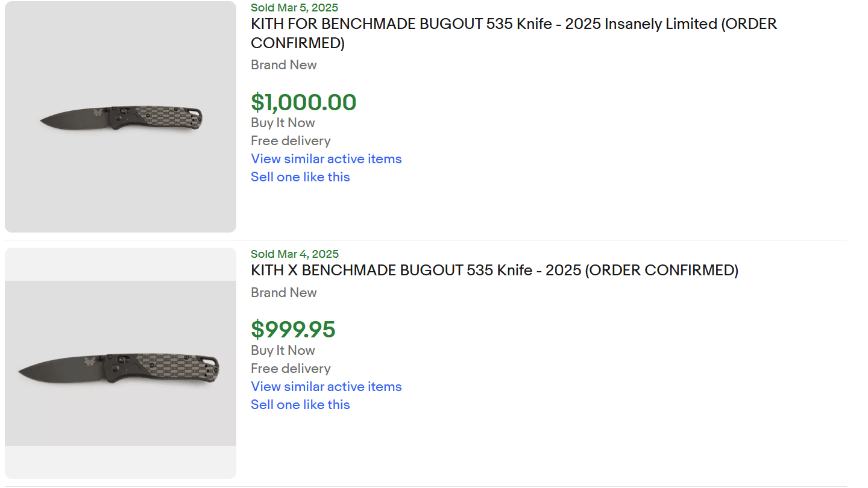Click Buy It Now under the $999.95 price
This screenshot has width=868, height=488.
tap(283, 351)
